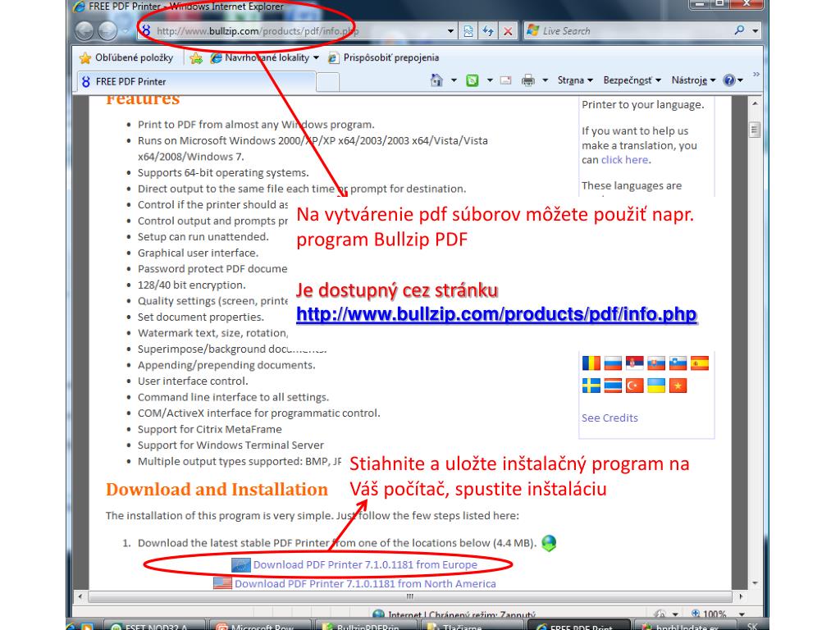
Task: Switch to Microsoft PowerPoint taskbar button
Action: [259, 626]
